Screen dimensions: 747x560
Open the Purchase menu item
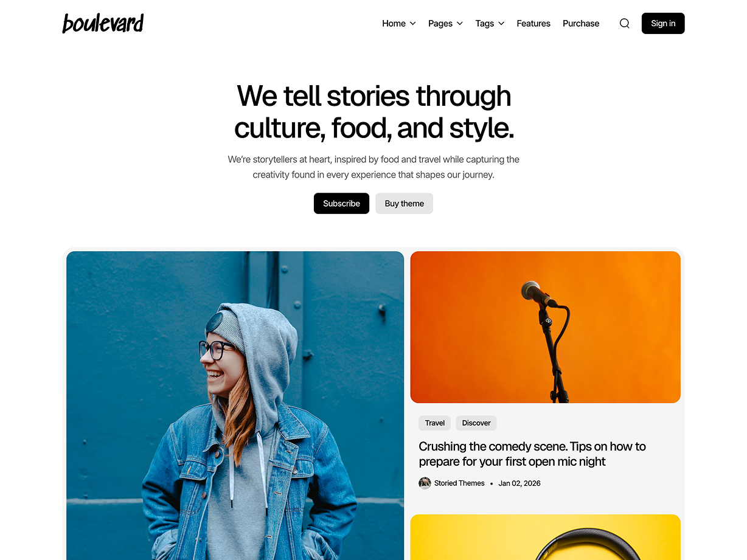581,24
